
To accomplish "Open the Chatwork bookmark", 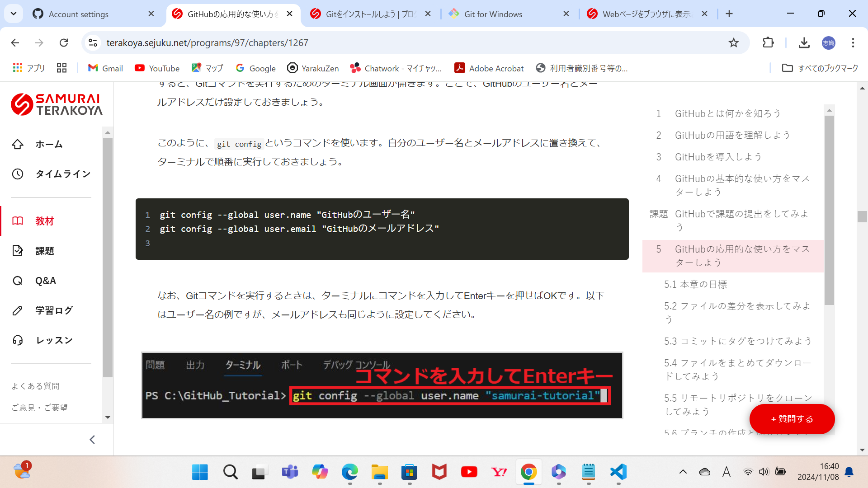I will click(x=396, y=68).
